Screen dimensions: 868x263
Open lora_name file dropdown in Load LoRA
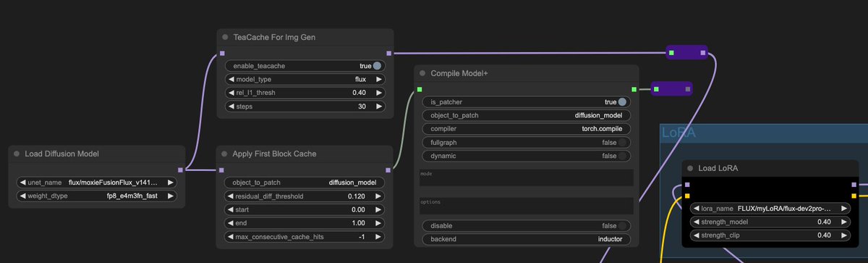770,209
